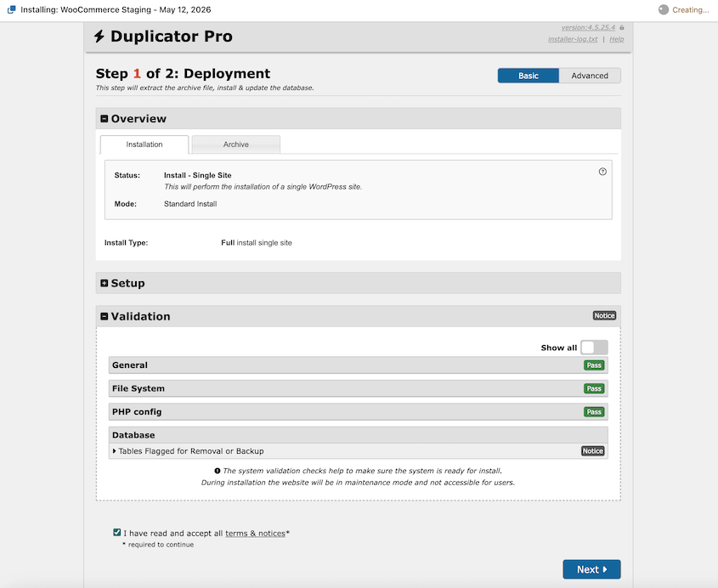The height and width of the screenshot is (588, 718).
Task: Click the Creating status spinner icon
Action: coord(664,9)
